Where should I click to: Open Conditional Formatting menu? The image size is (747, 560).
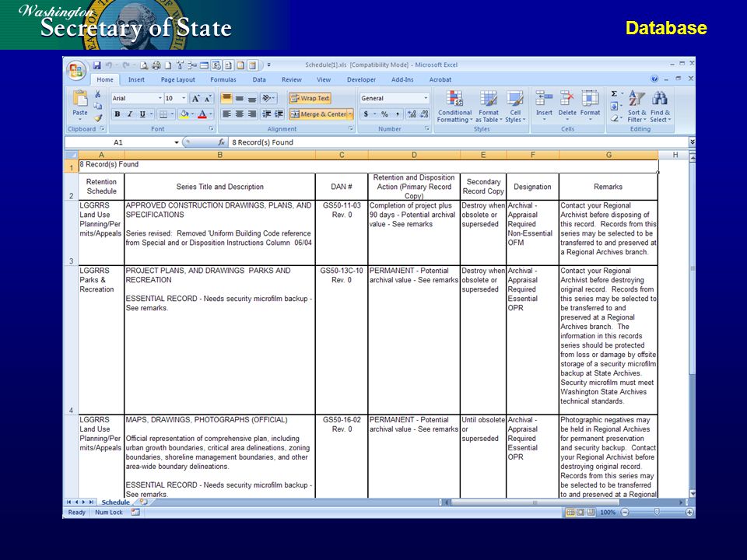tap(455, 107)
